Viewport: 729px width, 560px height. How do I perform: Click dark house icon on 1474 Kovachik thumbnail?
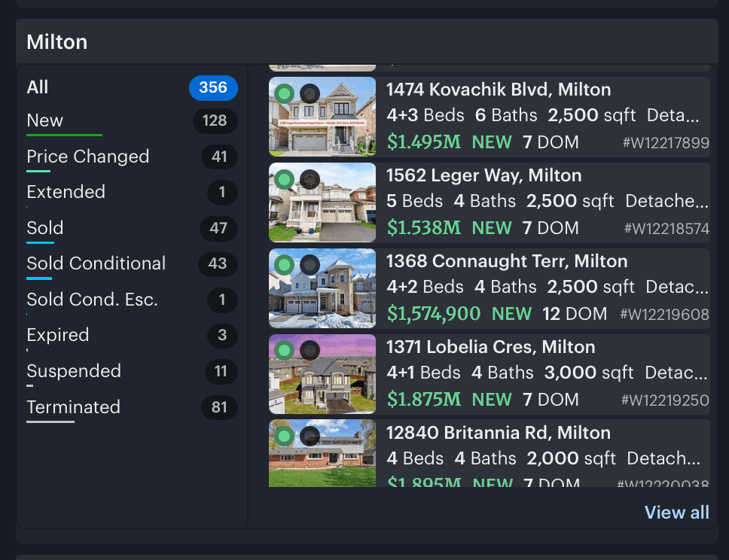(310, 94)
